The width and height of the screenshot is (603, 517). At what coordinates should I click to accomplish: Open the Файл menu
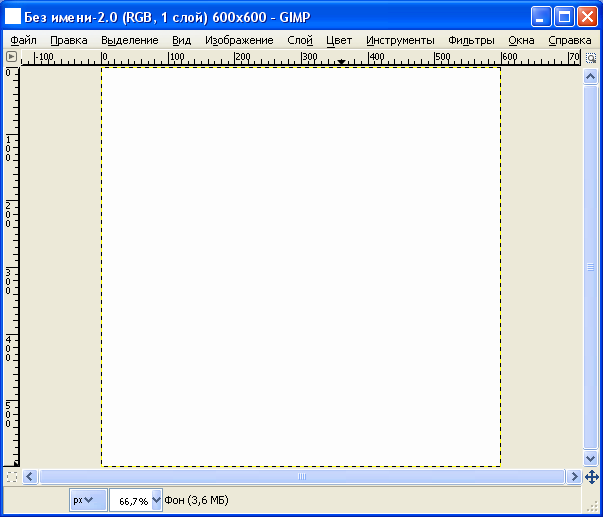23,40
